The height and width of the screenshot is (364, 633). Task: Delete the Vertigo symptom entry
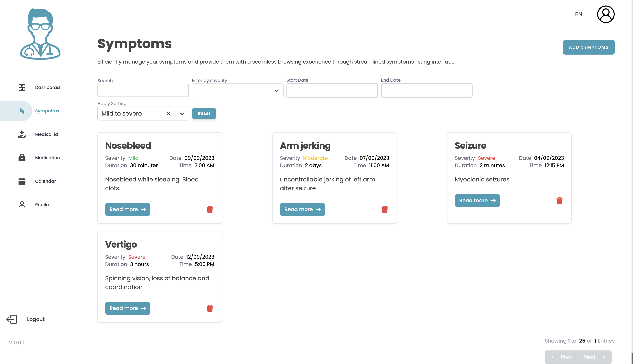tap(210, 308)
